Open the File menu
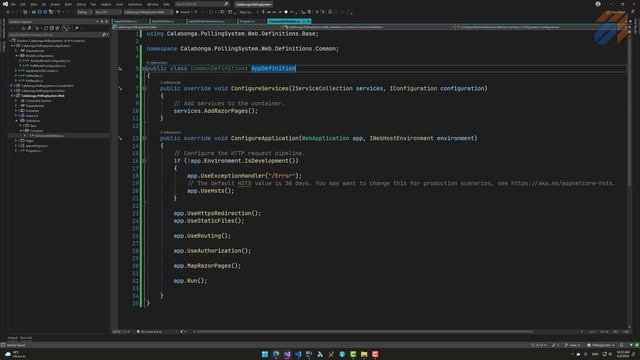Viewport: 640px width, 360px height. (13, 4)
